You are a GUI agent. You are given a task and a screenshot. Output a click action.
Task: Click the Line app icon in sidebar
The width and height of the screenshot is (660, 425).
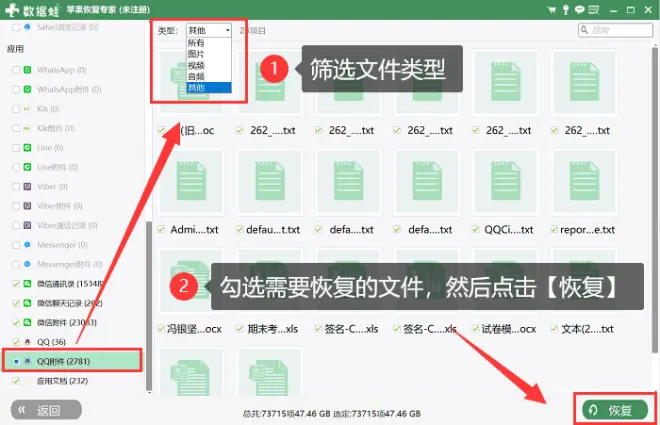coord(28,148)
